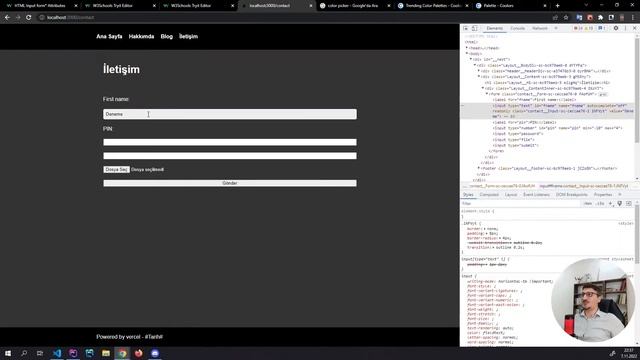Open Visual Studio Code from taskbar

click(57, 353)
